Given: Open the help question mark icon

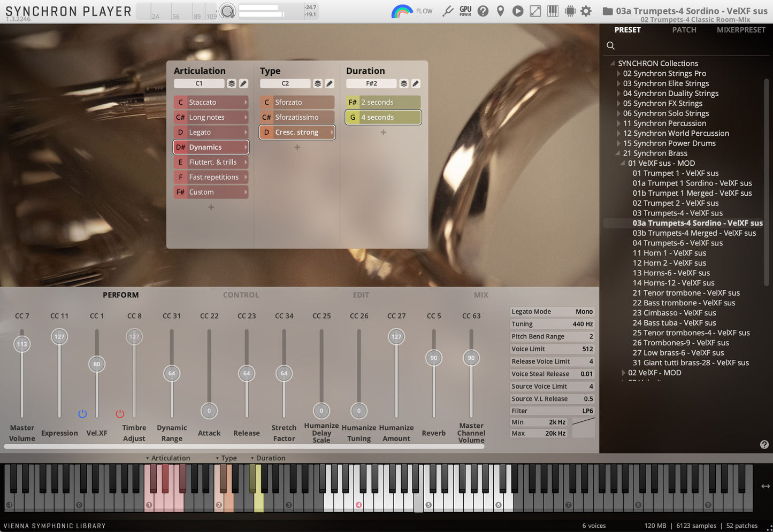Looking at the screenshot, I should tap(483, 11).
